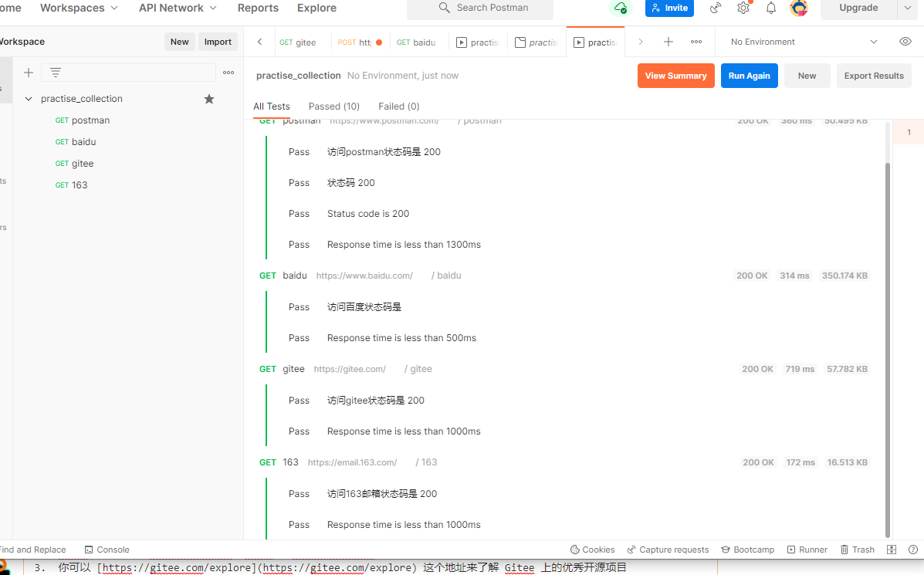Open the GET gitee result row
Viewport: 924px width, 575px height.
point(564,370)
